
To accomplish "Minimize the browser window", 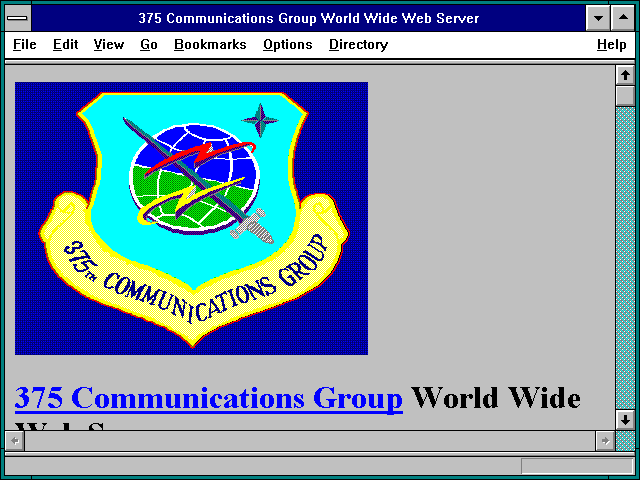I will click(598, 18).
